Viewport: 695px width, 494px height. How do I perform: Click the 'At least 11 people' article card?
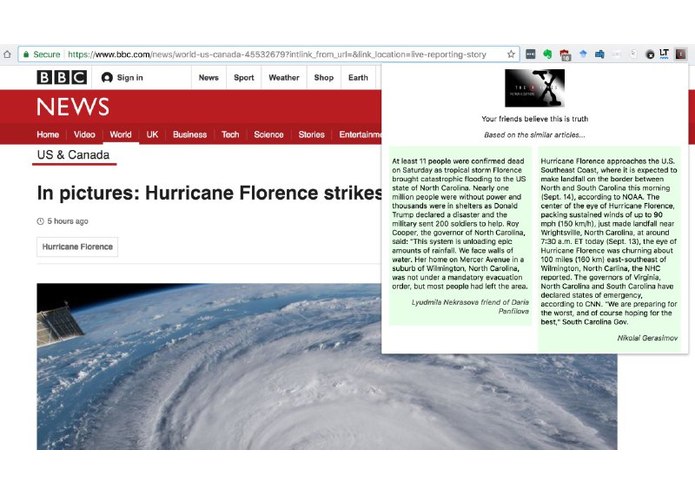(461, 236)
